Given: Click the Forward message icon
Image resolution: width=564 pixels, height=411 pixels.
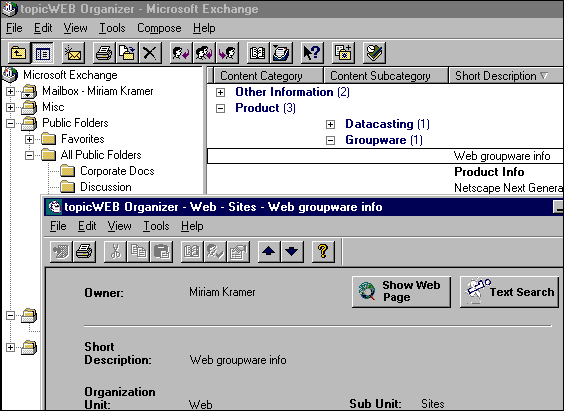Looking at the screenshot, I should tap(227, 53).
